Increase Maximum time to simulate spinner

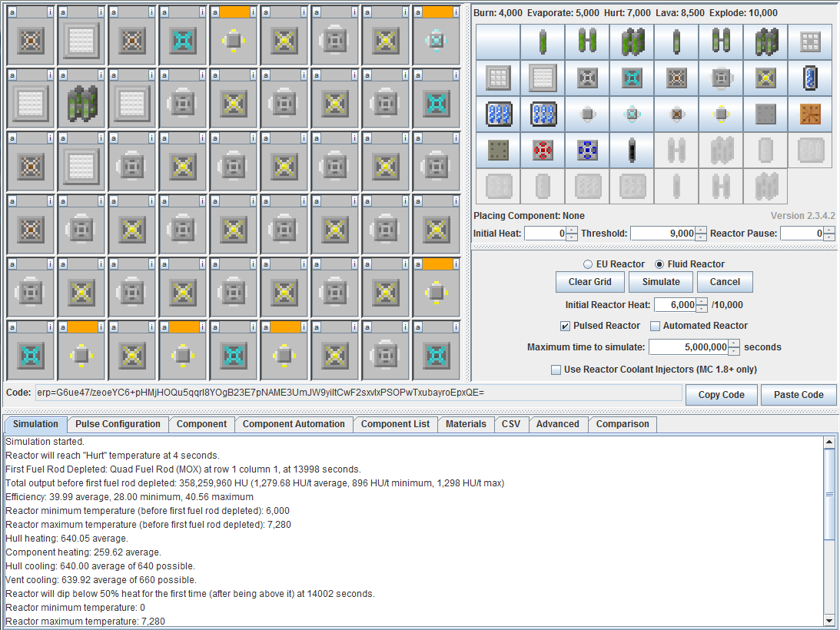(734, 343)
